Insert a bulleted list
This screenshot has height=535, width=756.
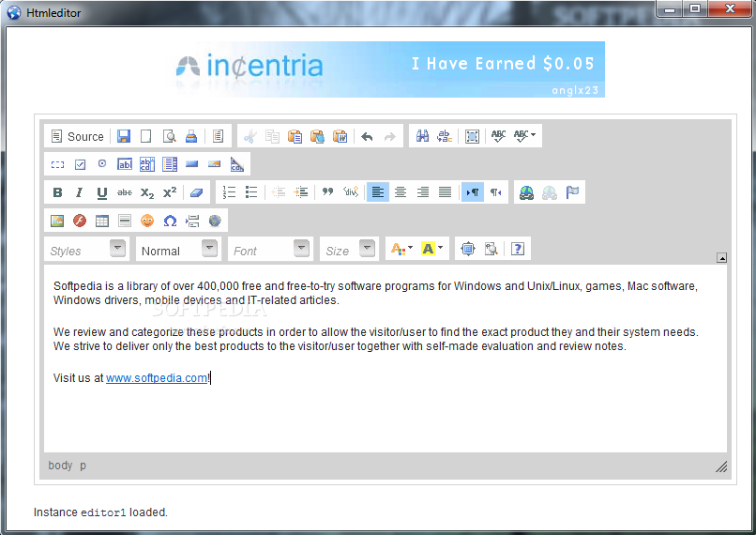click(251, 192)
